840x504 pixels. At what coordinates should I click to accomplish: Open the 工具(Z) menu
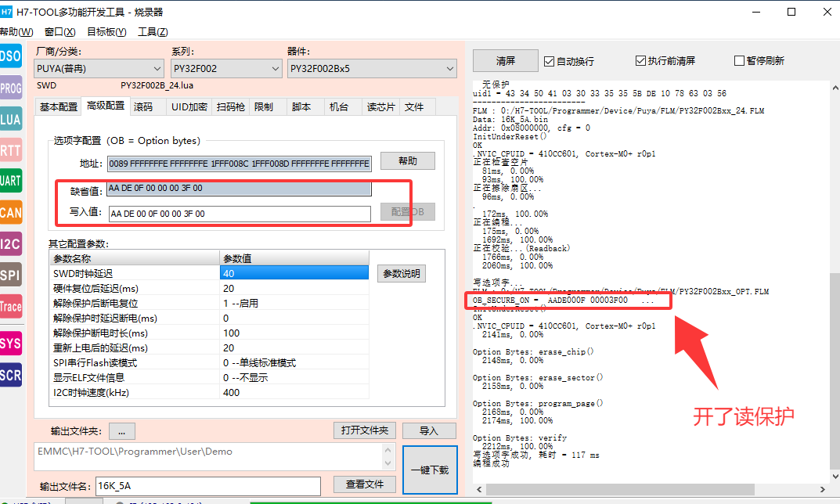click(153, 32)
